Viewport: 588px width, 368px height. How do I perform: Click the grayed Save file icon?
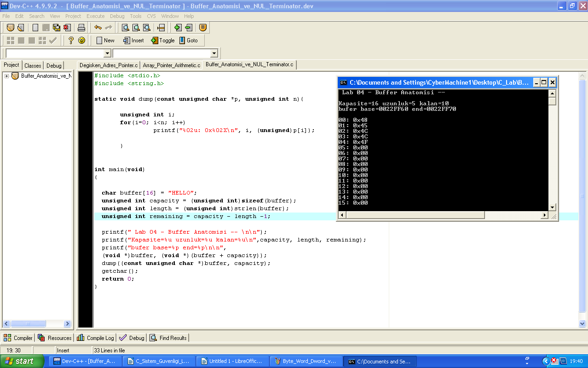(x=46, y=28)
